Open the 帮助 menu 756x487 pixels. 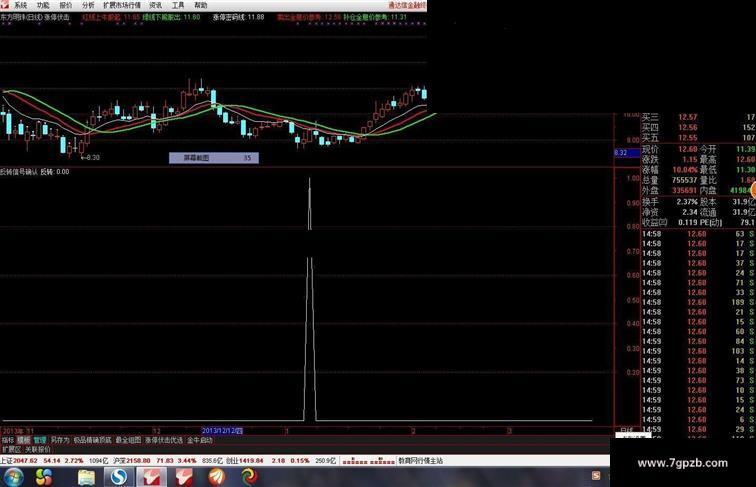pos(201,5)
